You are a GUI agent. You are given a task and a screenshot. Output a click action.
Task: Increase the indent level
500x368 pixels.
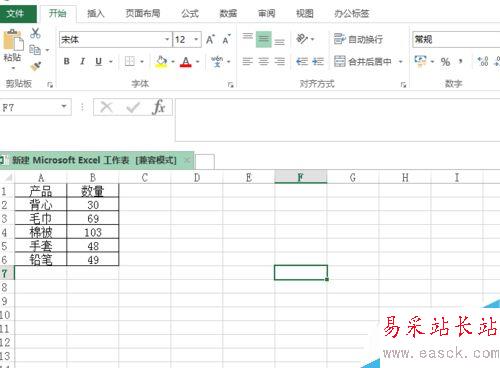318,61
